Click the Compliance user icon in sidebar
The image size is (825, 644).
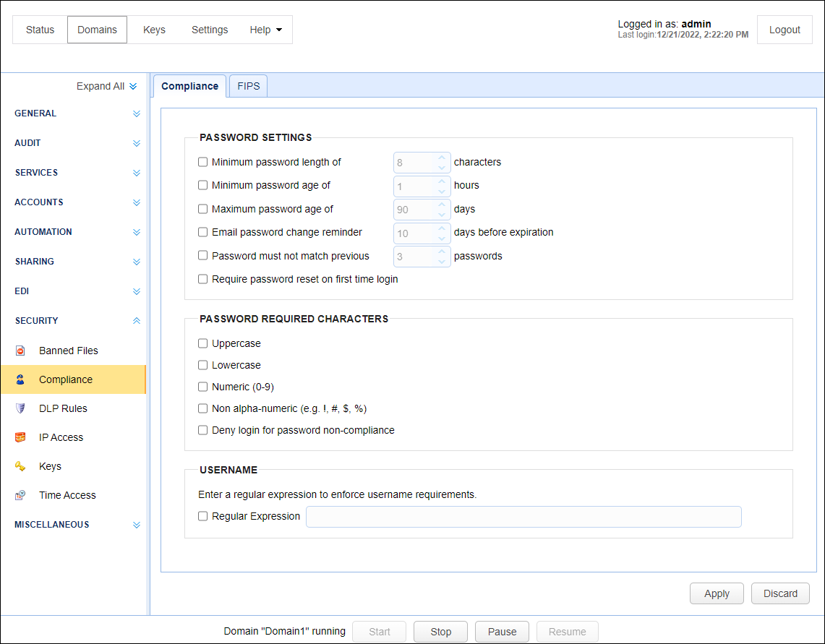20,379
